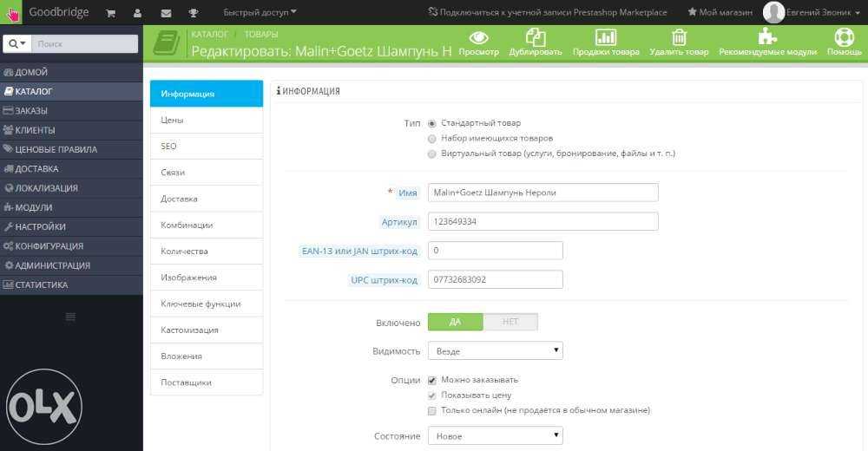Open the Видимость dropdown

click(496, 351)
